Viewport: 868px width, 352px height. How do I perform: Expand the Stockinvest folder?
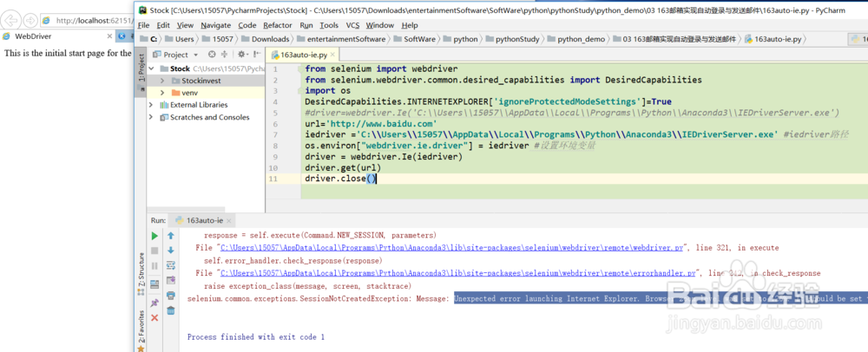click(x=163, y=81)
